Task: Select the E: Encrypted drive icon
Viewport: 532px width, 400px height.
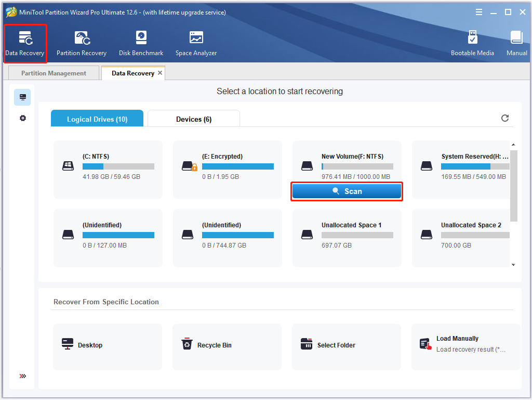Action: click(x=189, y=166)
